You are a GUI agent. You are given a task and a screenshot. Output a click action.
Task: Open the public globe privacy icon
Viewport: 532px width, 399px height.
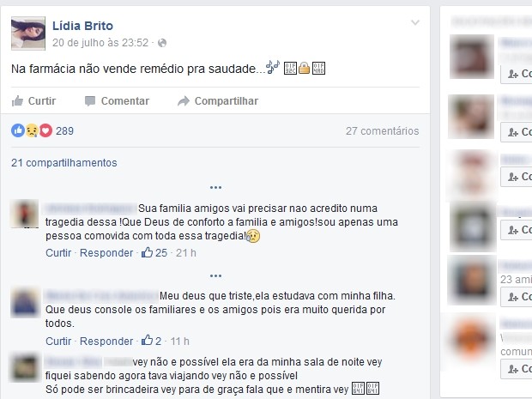[162, 43]
